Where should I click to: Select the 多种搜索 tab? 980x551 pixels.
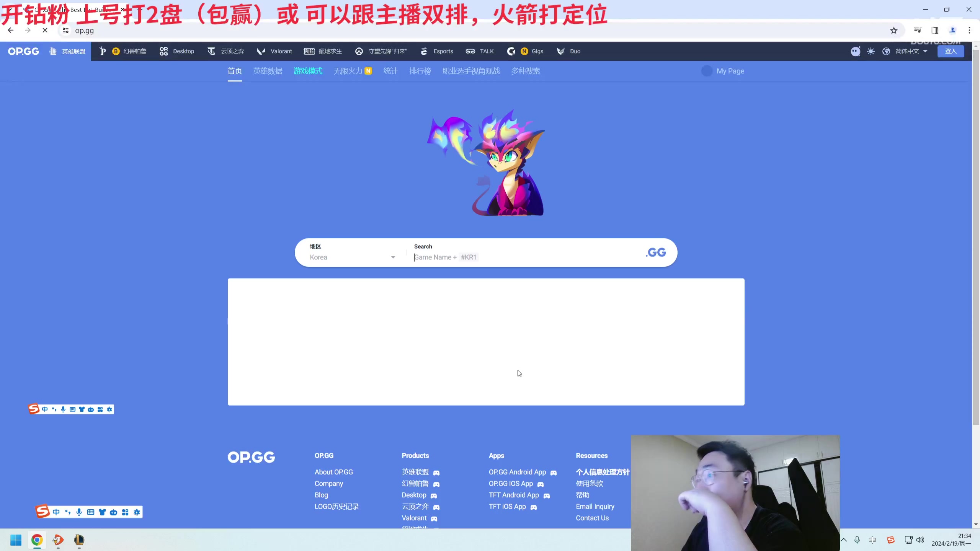pyautogui.click(x=526, y=71)
